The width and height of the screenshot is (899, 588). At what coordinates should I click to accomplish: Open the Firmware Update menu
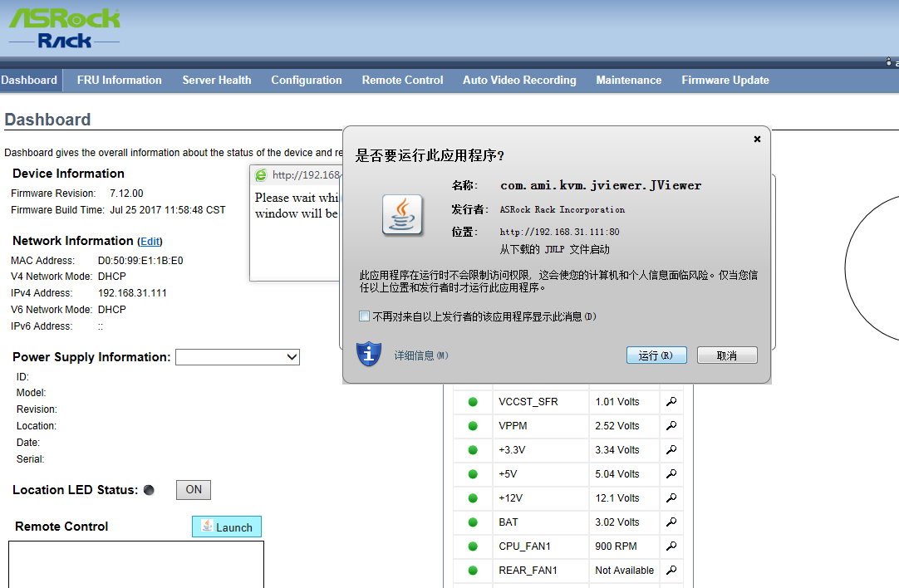point(725,81)
